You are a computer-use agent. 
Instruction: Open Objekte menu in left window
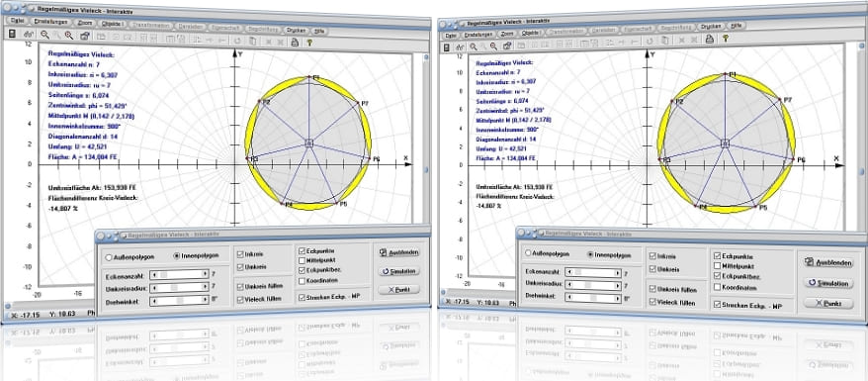[113, 25]
